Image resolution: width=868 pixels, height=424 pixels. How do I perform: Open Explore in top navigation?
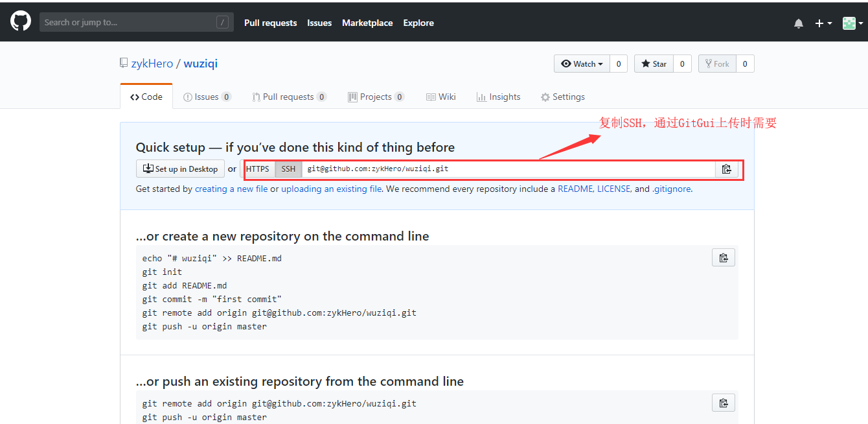(x=418, y=23)
